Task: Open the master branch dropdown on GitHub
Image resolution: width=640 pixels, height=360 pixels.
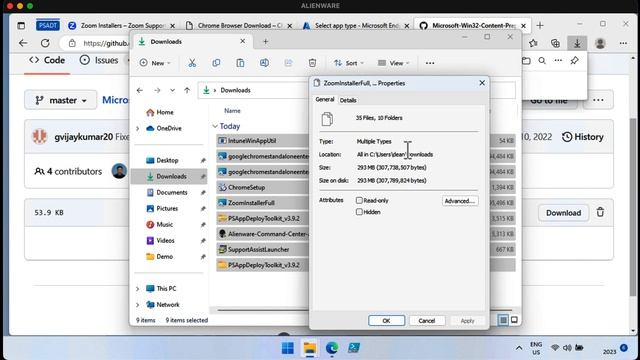Action: pyautogui.click(x=61, y=100)
